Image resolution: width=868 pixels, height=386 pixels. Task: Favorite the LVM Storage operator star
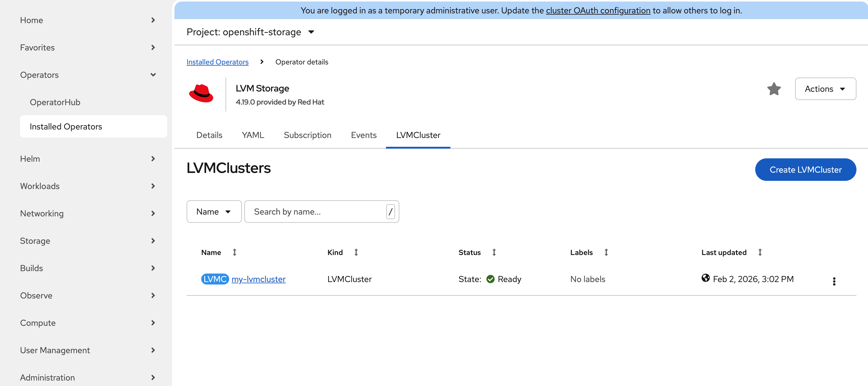pos(774,89)
